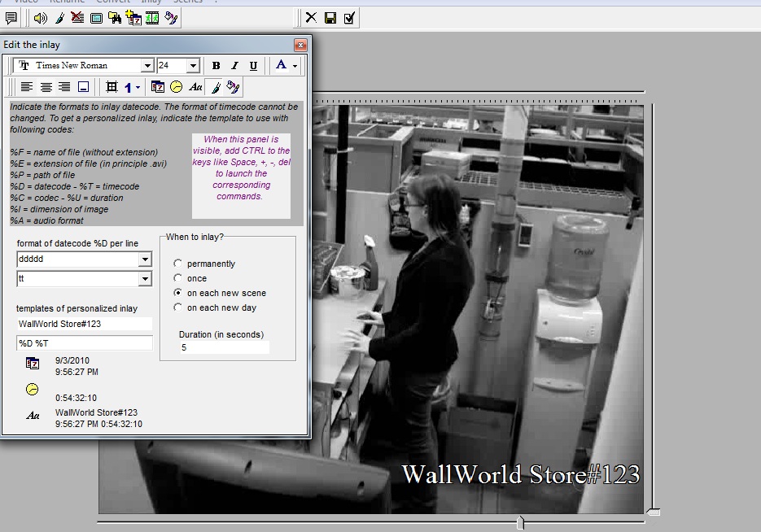Click the 'format of datecode %D per line' label
The height and width of the screenshot is (532, 761).
click(77, 243)
